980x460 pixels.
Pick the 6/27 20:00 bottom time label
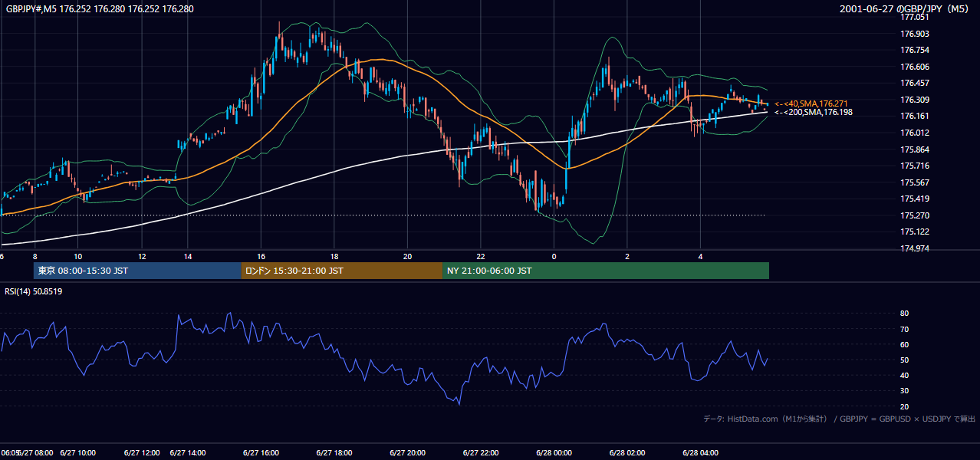coord(407,453)
